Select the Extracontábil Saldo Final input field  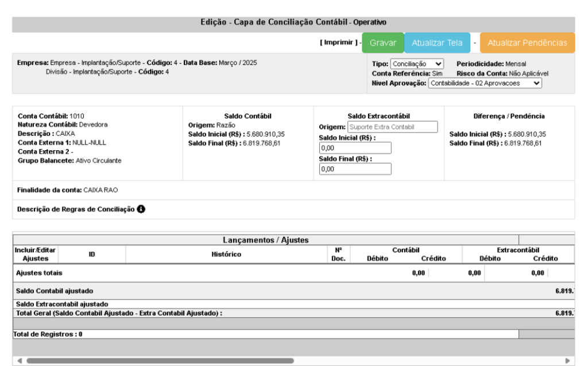tap(355, 169)
